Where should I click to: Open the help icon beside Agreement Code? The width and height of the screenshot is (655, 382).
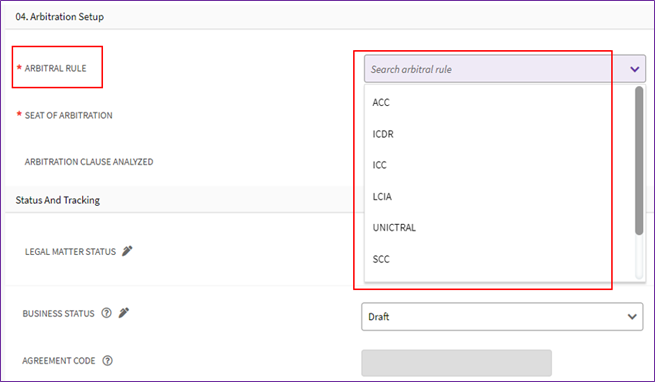coord(107,360)
